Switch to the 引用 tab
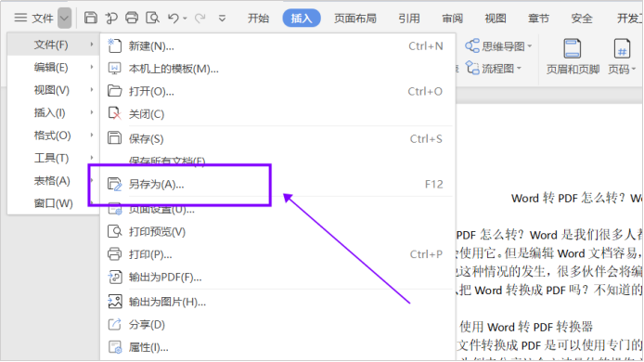Viewport: 644px width, 362px height. [409, 18]
